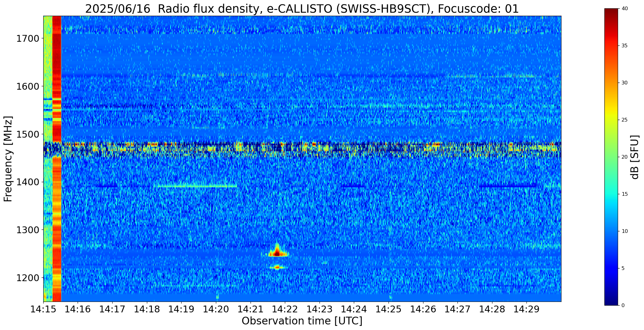644x330 pixels.
Task: Click the 1200 frequency tick label
Action: point(28,278)
